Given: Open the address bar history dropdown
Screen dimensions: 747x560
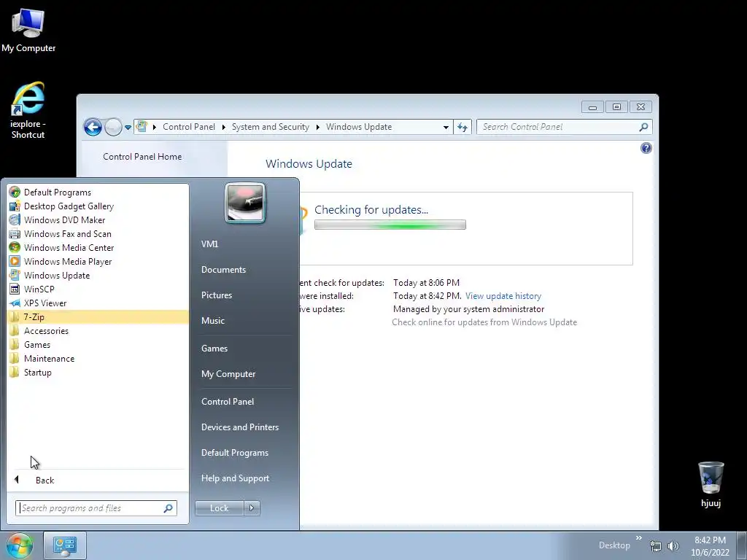Looking at the screenshot, I should click(x=446, y=127).
